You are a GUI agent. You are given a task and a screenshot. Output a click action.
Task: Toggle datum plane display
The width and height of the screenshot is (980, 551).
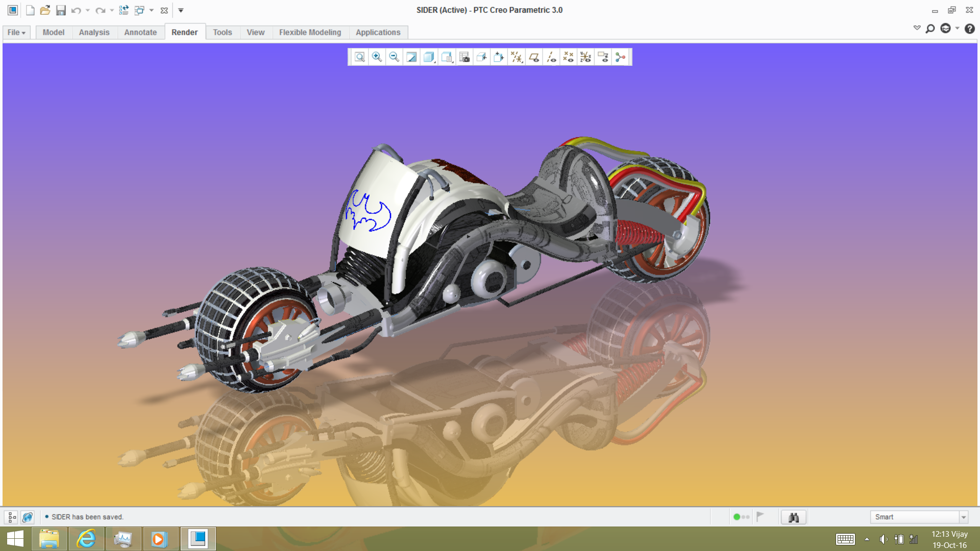pos(534,57)
